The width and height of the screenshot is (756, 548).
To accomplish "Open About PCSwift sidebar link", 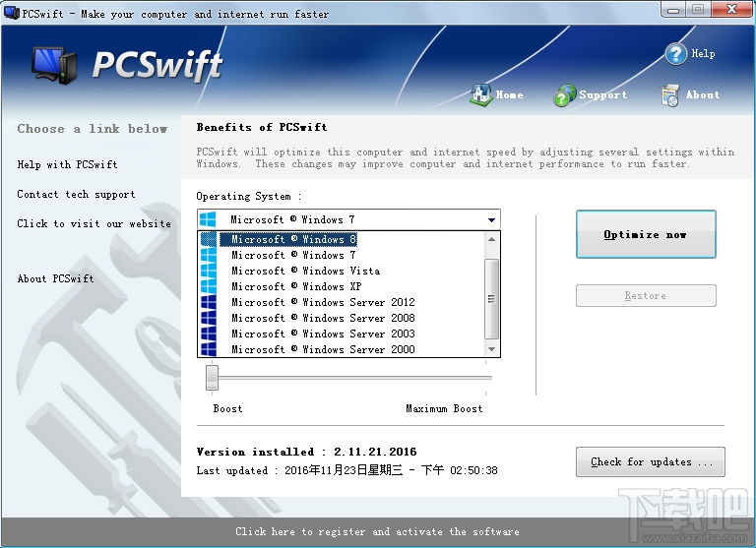I will click(x=55, y=278).
